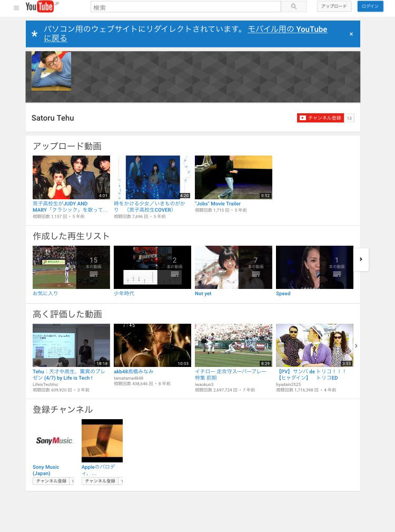This screenshot has height=532, width=395.
Task: Visit the tamatama4848 uploader link
Action: click(x=129, y=378)
